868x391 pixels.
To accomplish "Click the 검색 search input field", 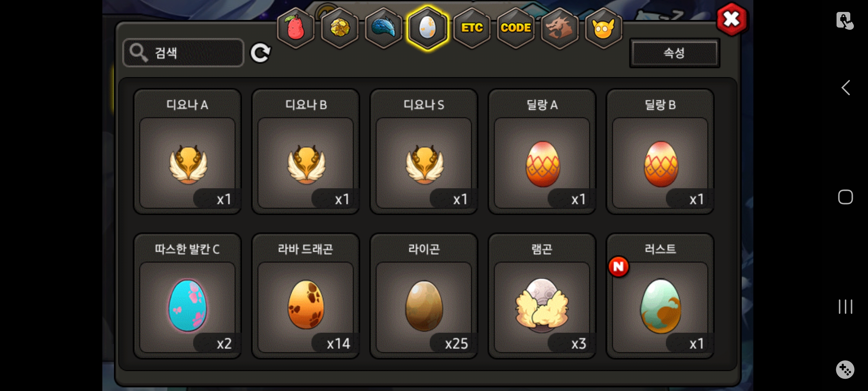I will pyautogui.click(x=183, y=53).
